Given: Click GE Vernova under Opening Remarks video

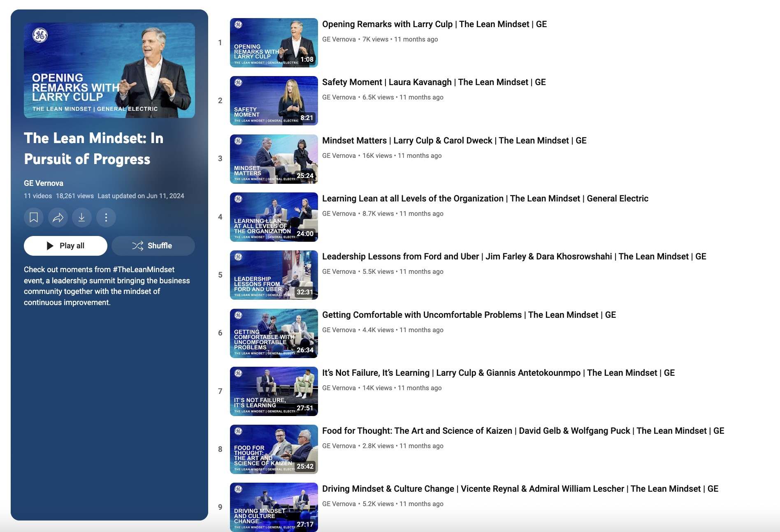Looking at the screenshot, I should [339, 39].
